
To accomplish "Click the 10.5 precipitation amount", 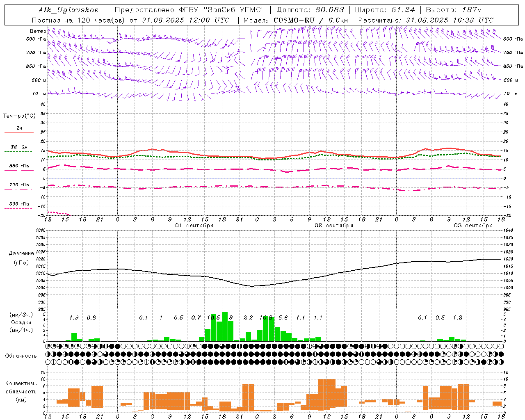I will point(213,317).
